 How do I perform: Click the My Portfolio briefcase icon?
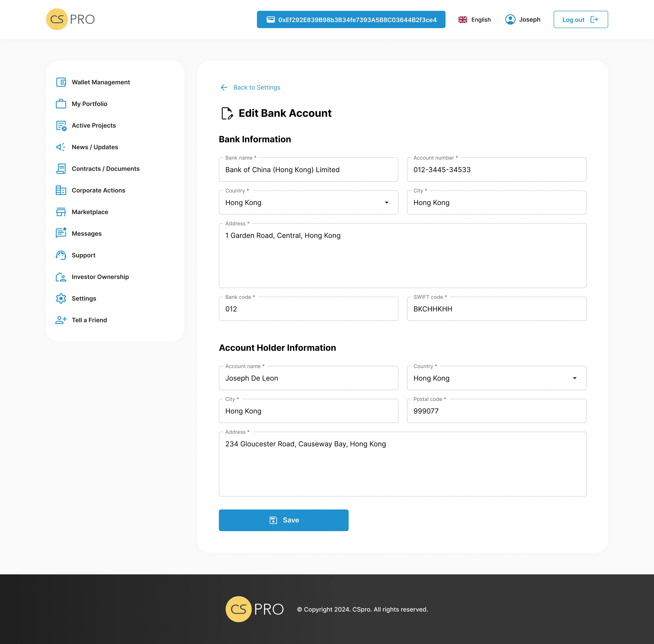(61, 104)
